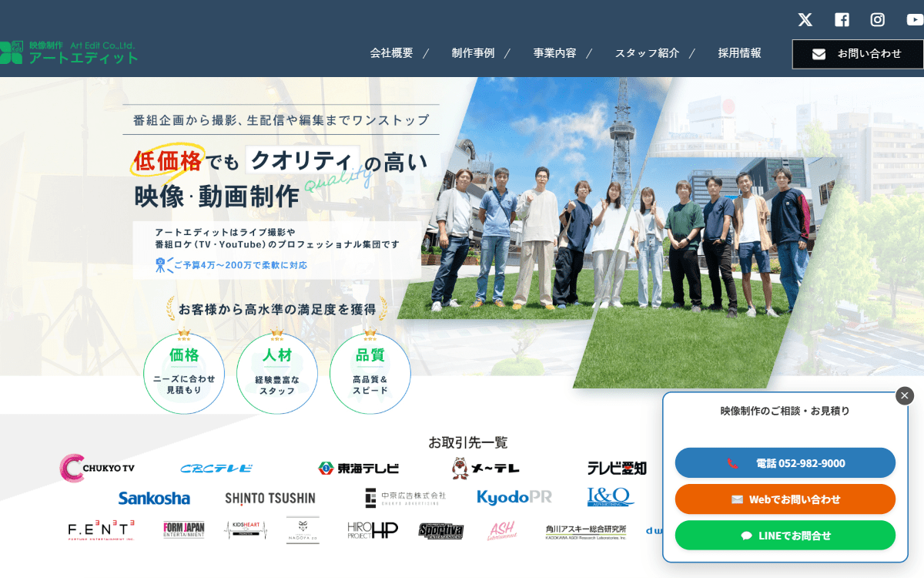
Task: Close the consultation popup with X button
Action: tap(905, 395)
